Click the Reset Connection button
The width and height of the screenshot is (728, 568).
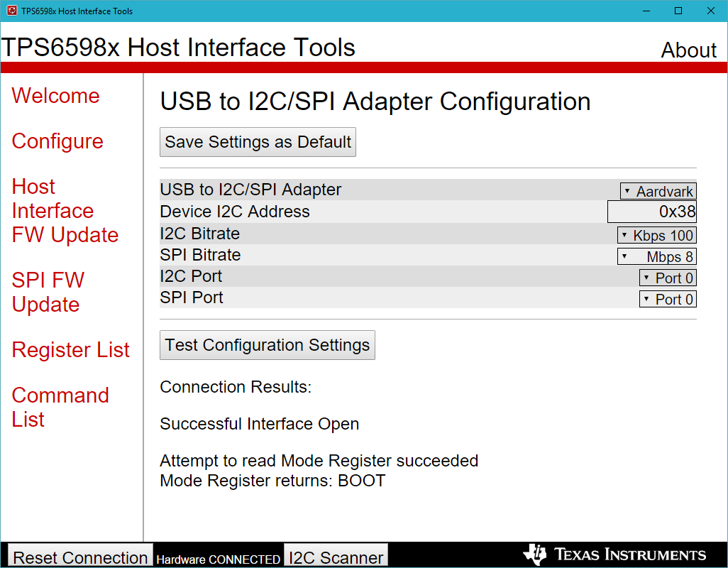pyautogui.click(x=80, y=556)
